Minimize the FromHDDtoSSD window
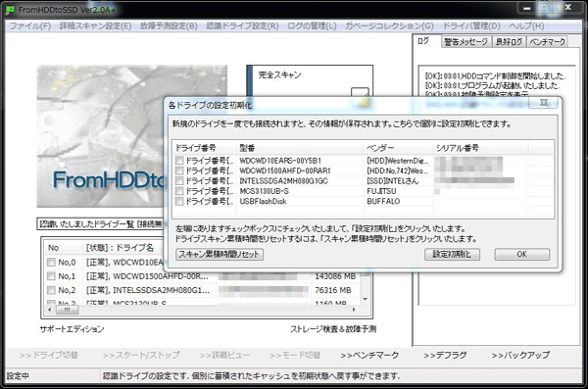Screen dimensions: 588x389 [527, 8]
